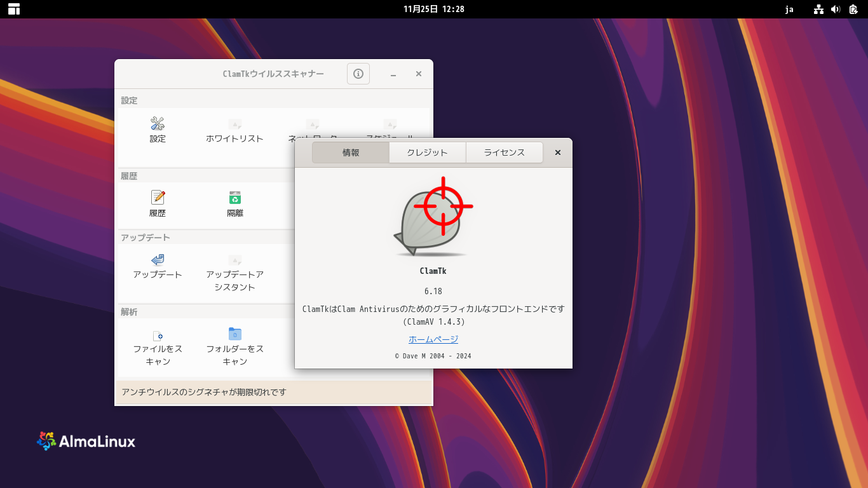Click the ClamTkウイルススキャナー window title
The width and height of the screenshot is (868, 488).
tap(273, 74)
